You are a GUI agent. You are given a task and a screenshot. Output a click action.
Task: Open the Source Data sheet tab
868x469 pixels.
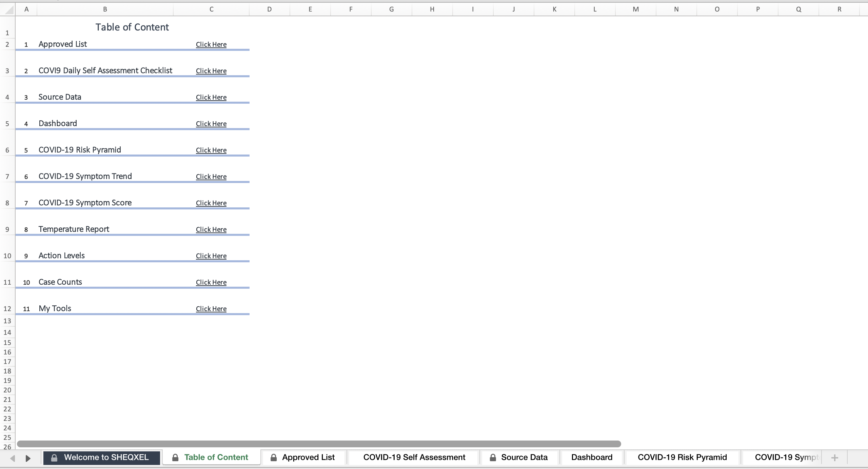[519, 457]
